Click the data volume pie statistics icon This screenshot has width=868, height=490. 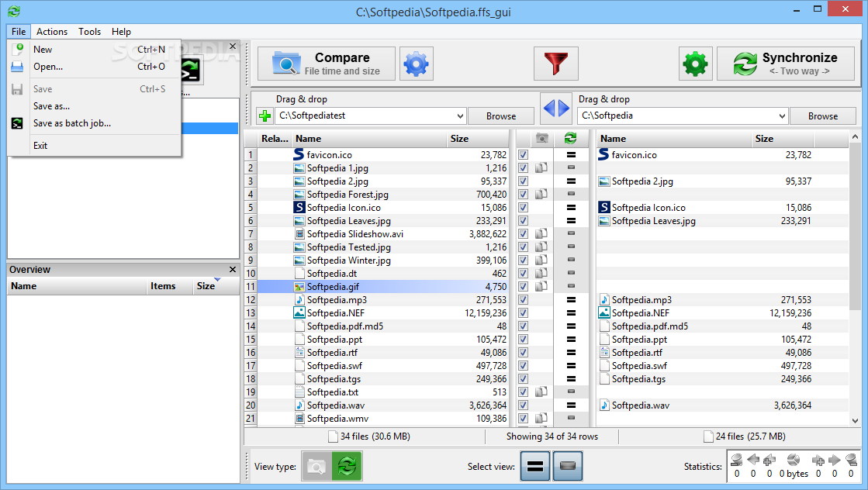[x=794, y=460]
